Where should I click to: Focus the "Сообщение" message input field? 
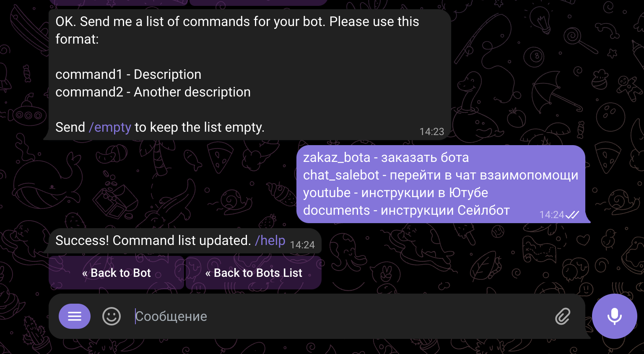pos(335,316)
